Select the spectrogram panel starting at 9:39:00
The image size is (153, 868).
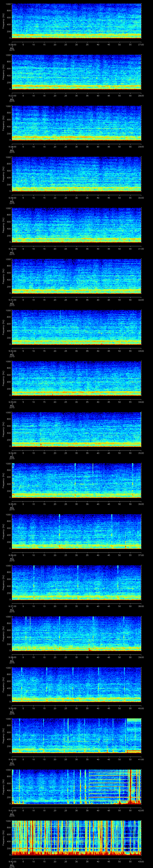coord(76,685)
